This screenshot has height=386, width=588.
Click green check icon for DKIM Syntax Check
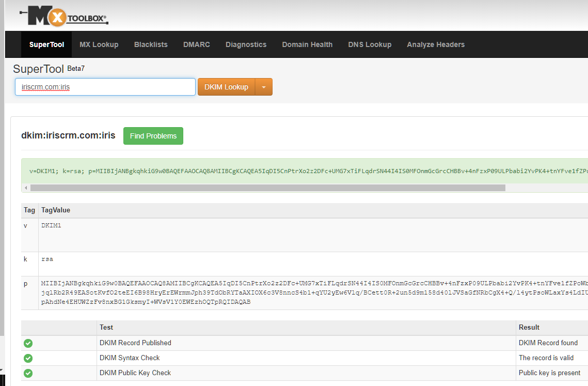pos(28,358)
